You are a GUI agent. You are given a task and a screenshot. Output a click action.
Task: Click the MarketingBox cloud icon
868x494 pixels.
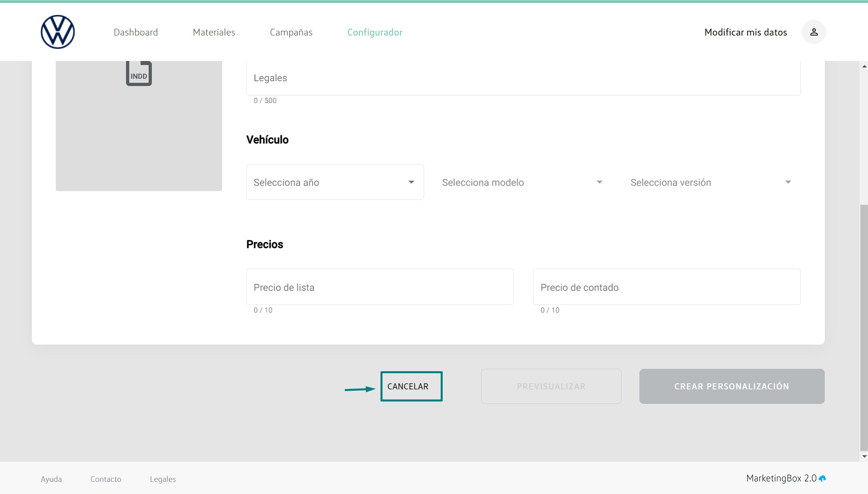(822, 479)
